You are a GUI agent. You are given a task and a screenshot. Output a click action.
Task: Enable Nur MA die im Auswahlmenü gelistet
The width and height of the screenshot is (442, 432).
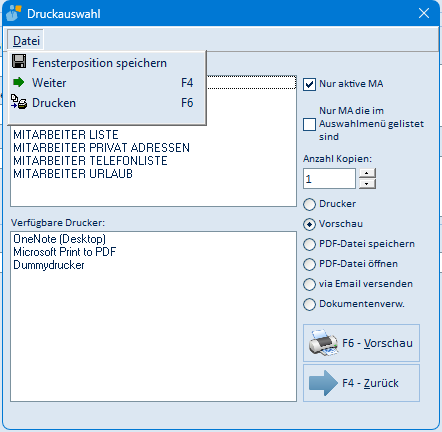click(x=309, y=124)
